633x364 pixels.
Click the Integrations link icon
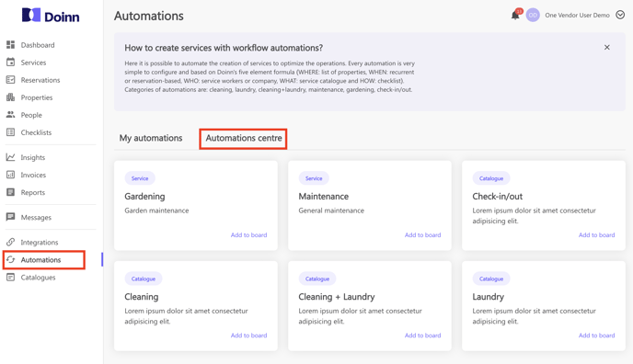[10, 242]
